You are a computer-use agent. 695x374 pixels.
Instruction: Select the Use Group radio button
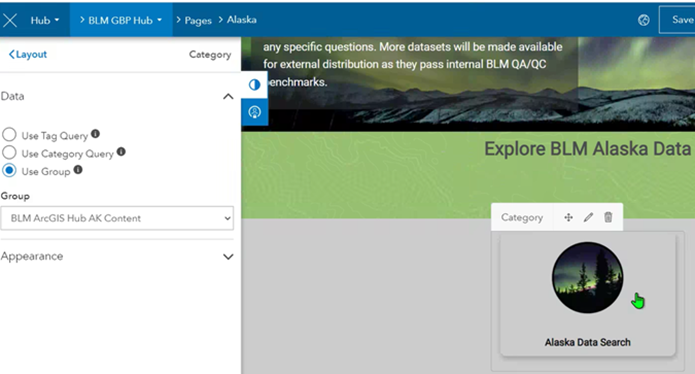pos(9,171)
